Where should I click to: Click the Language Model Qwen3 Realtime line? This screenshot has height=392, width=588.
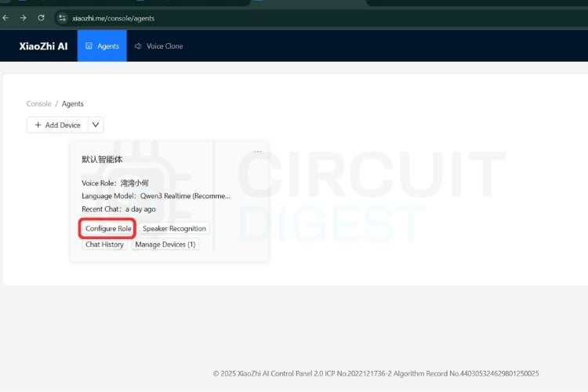[x=156, y=196]
